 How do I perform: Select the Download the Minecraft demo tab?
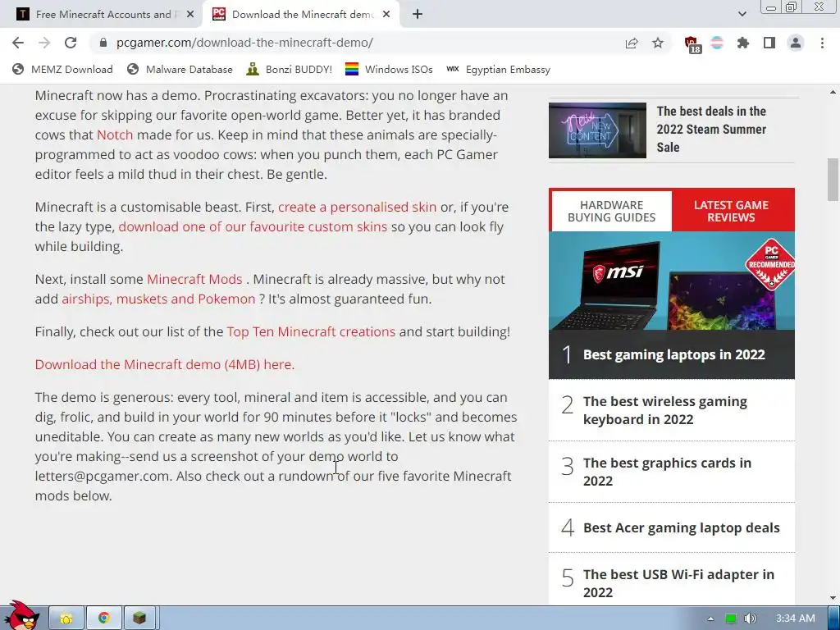click(300, 15)
